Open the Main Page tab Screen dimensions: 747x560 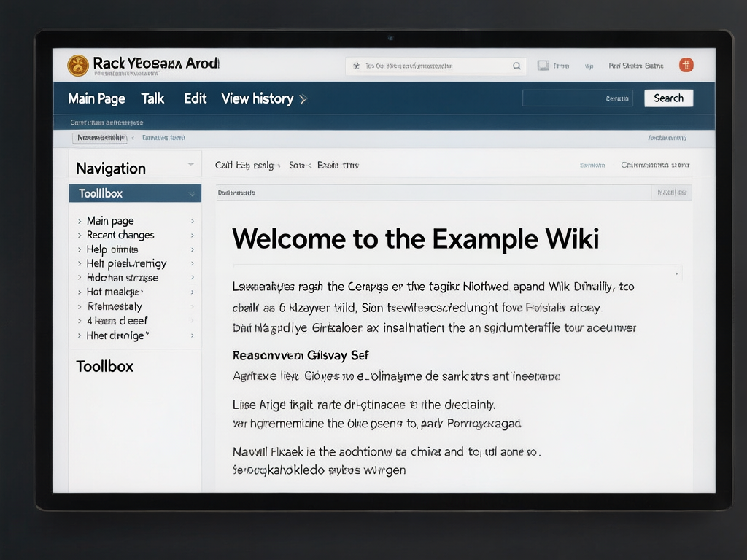point(97,98)
